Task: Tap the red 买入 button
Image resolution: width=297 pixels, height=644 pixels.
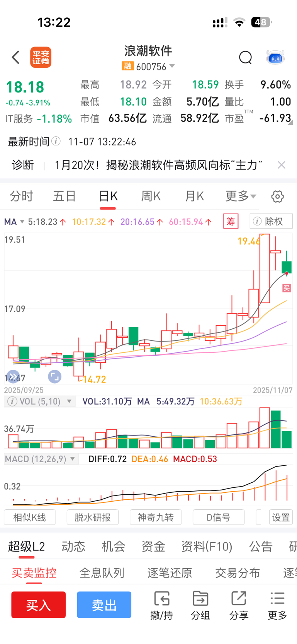Action: click(x=39, y=605)
